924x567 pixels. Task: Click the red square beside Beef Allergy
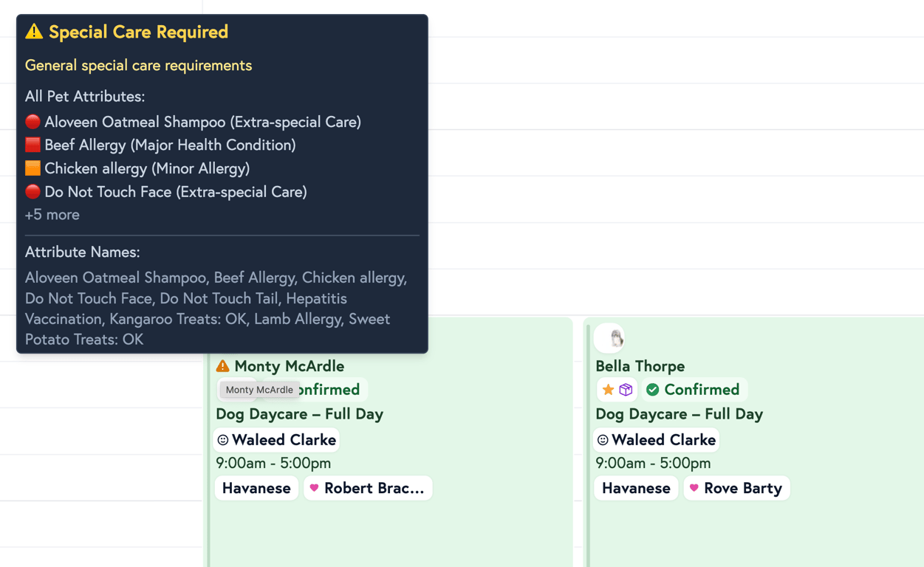[x=32, y=145]
